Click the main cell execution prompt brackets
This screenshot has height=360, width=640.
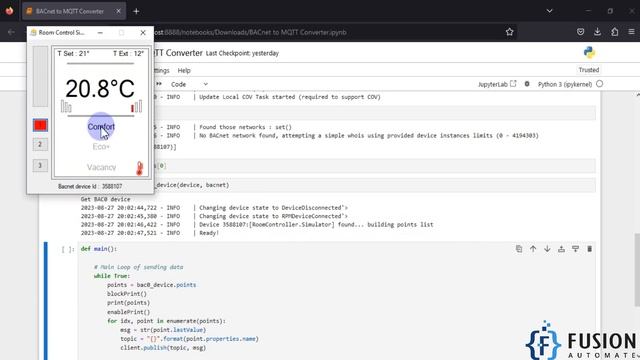[68, 249]
